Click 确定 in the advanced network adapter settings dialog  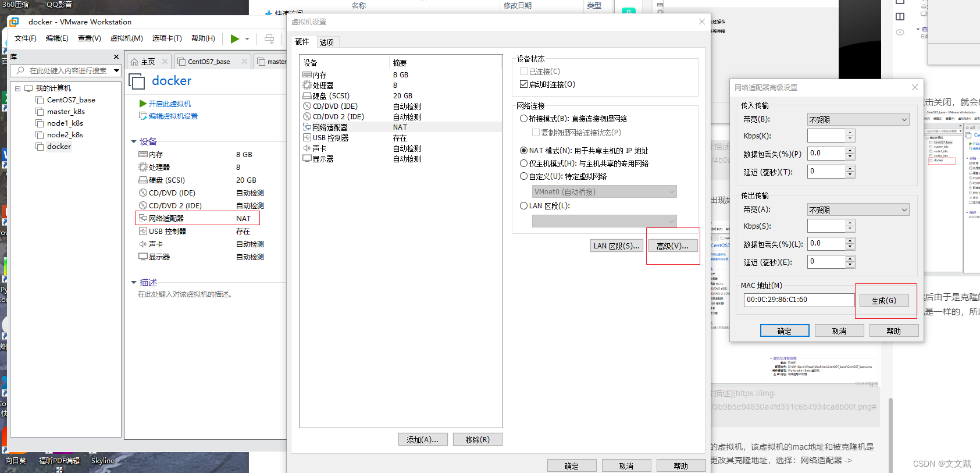[785, 331]
